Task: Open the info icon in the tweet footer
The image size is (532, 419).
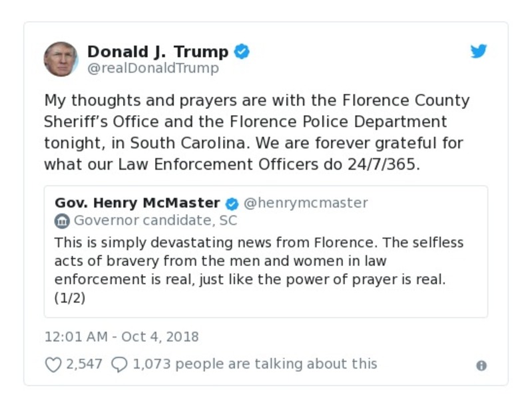Action: coord(481,366)
